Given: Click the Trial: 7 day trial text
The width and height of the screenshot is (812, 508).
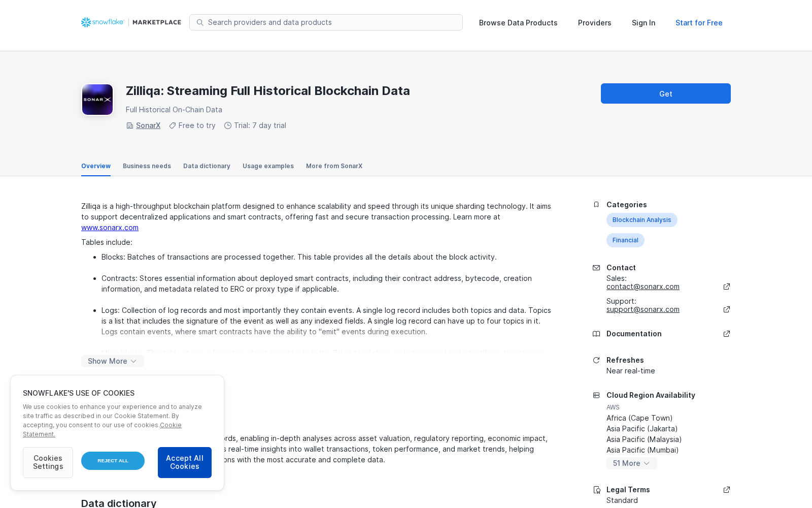Looking at the screenshot, I should [x=260, y=125].
